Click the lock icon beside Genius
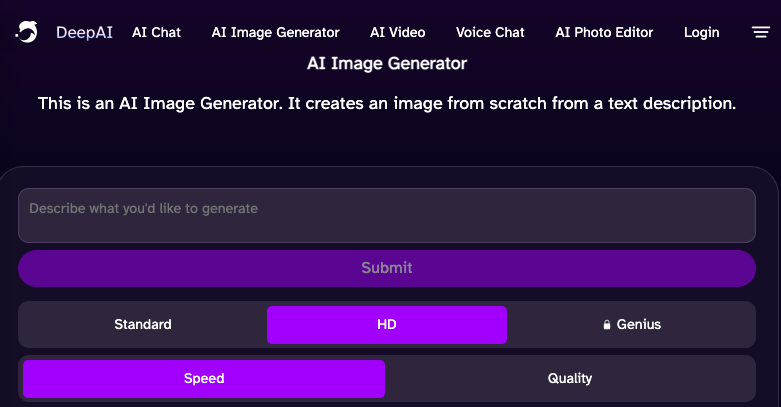 pyautogui.click(x=607, y=325)
